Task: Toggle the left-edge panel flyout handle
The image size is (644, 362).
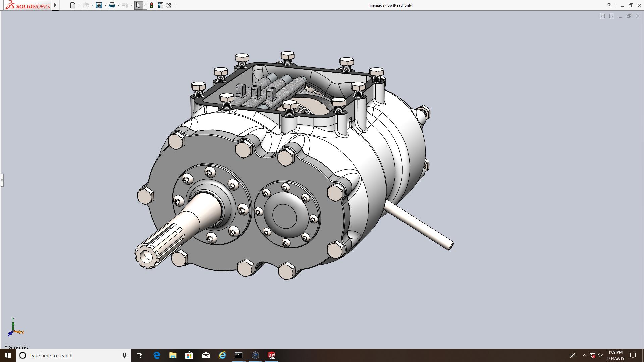Action: click(2, 180)
